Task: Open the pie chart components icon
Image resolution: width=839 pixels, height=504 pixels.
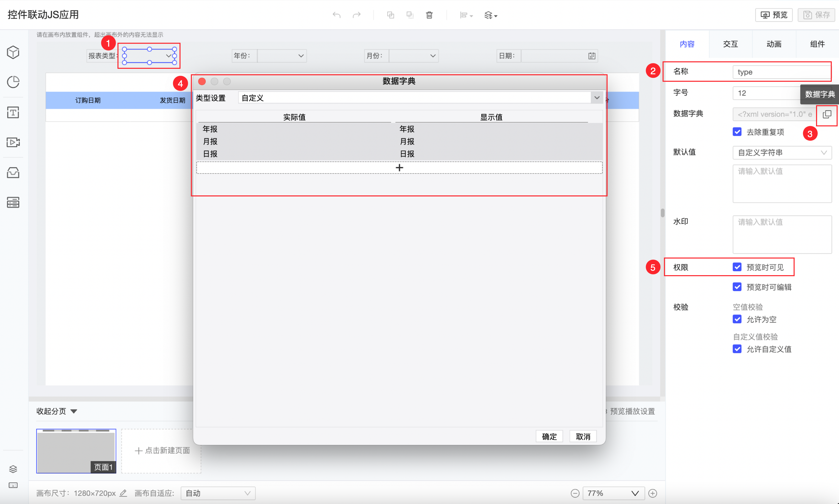Action: (x=13, y=82)
